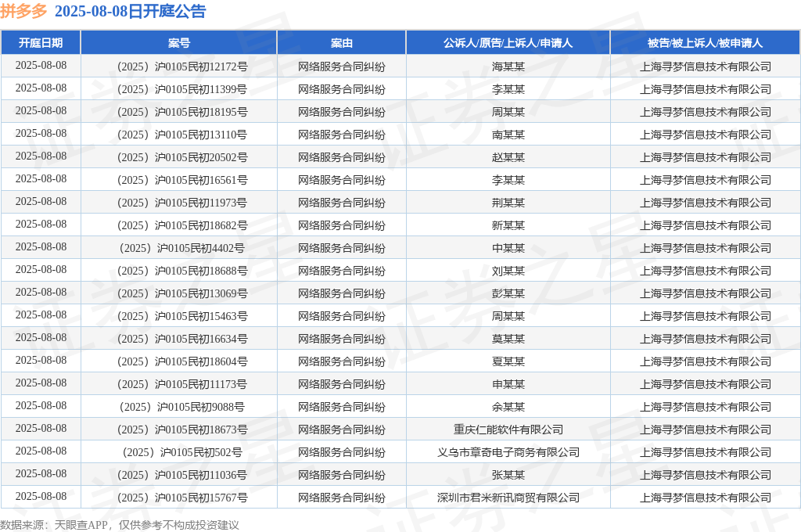This screenshot has width=801, height=532.
Task: Click plaintiff name 新某某
Action: tap(508, 225)
